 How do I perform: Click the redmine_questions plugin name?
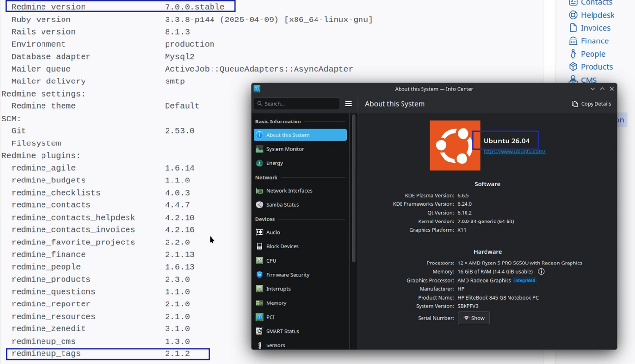coord(53,292)
